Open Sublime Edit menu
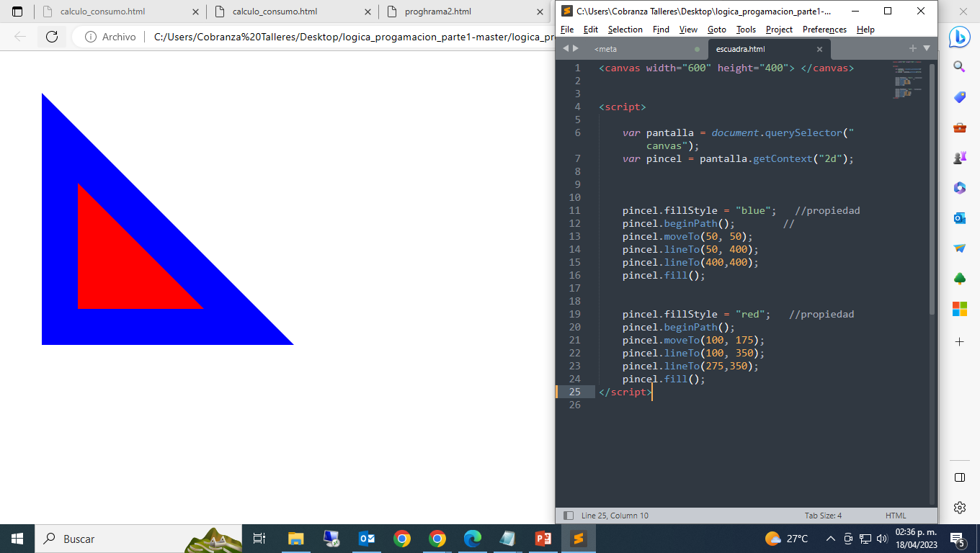Screen dimensions: 980x553 591,30
